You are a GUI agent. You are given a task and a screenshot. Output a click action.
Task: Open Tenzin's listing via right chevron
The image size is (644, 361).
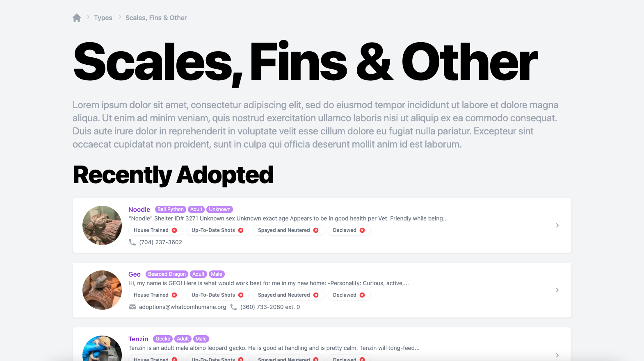coord(557,355)
